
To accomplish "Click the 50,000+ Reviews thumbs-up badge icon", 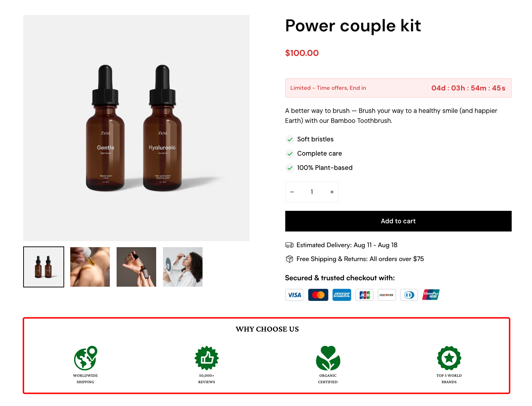I will [x=207, y=358].
